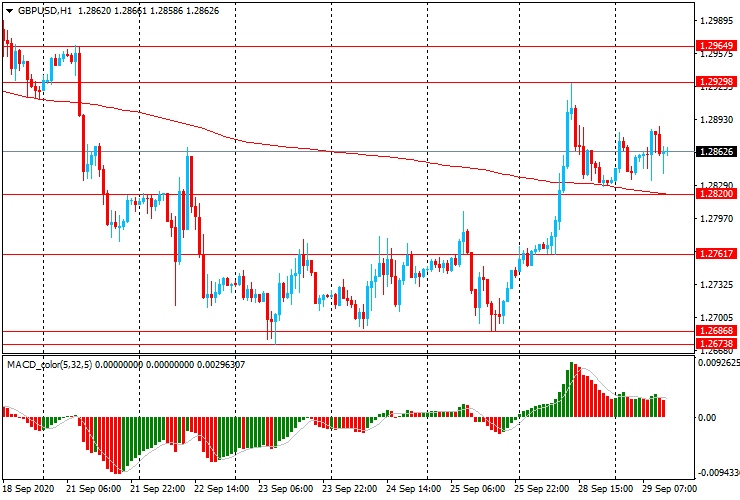
Task: Click the 22 Sep 14:00 time label
Action: coord(220,490)
